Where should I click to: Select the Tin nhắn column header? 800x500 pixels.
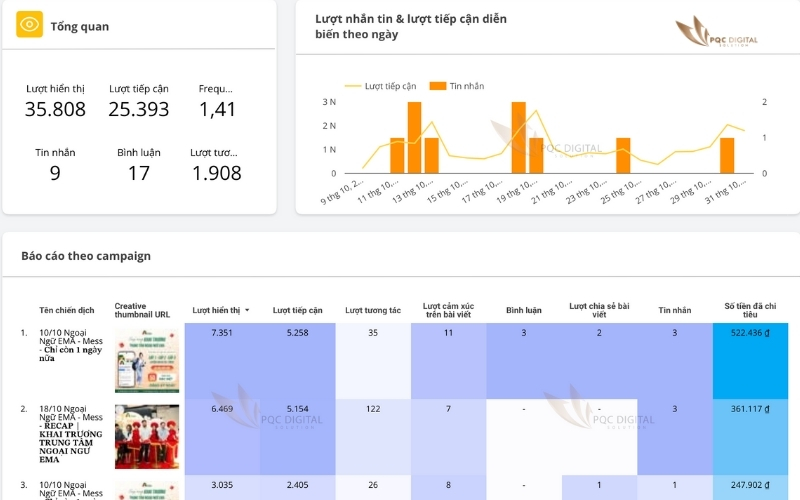(x=674, y=310)
